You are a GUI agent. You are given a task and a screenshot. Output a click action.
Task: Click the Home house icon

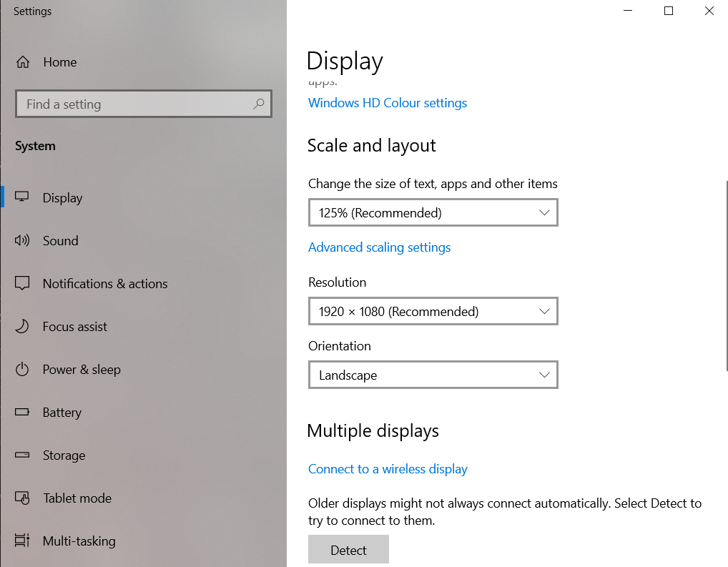coord(23,61)
